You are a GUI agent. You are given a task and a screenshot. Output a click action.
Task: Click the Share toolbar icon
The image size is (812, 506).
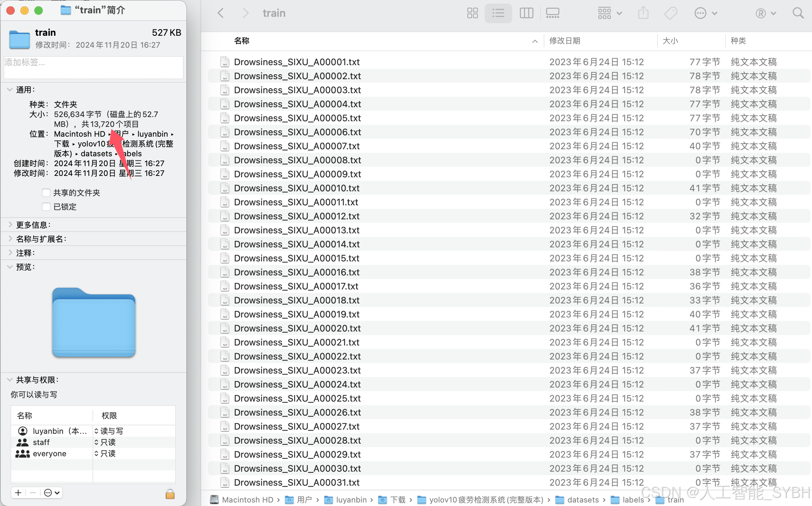[643, 13]
